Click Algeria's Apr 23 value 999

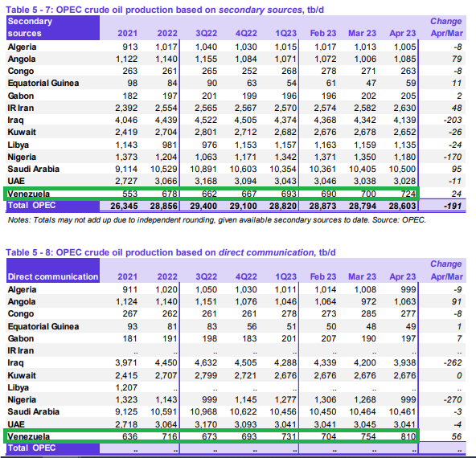coord(408,290)
